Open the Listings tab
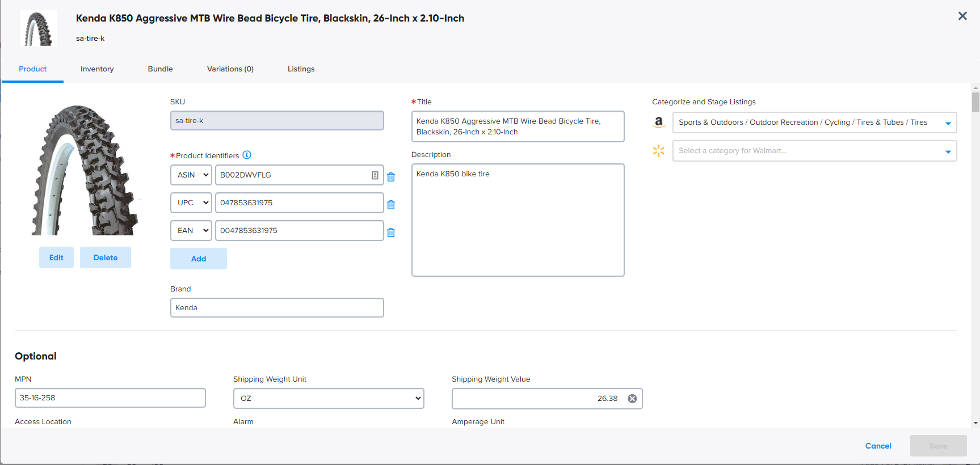980x465 pixels. [x=301, y=69]
